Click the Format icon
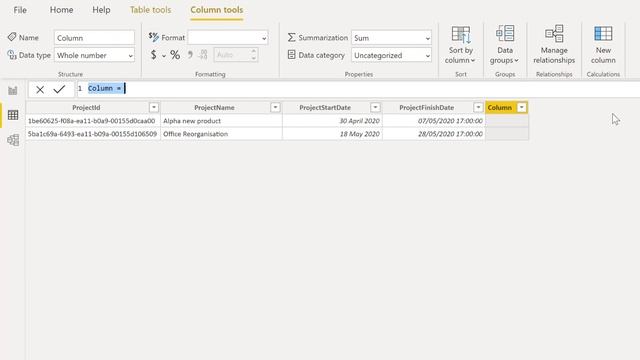Image resolution: width=640 pixels, height=360 pixels. pos(153,37)
